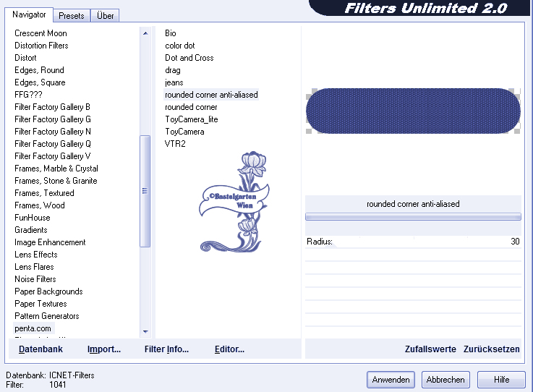Viewport: 533px width, 392px height.
Task: Click the blue filter preview image
Action: [x=413, y=111]
